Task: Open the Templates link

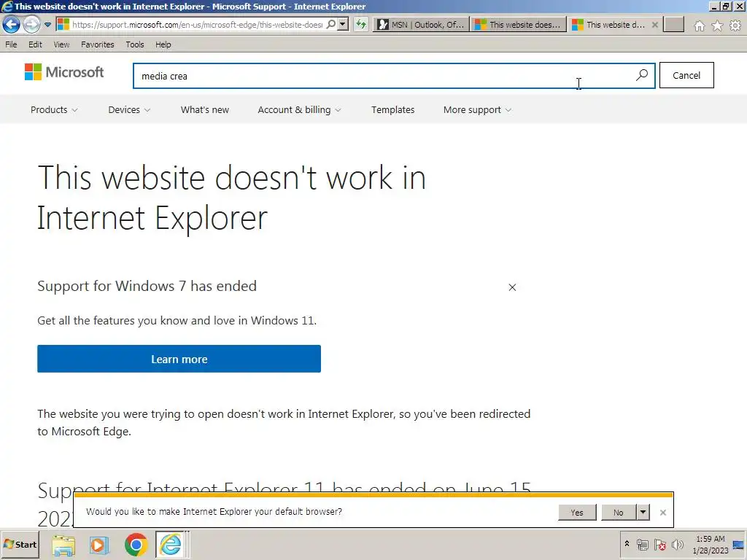Action: pos(393,109)
